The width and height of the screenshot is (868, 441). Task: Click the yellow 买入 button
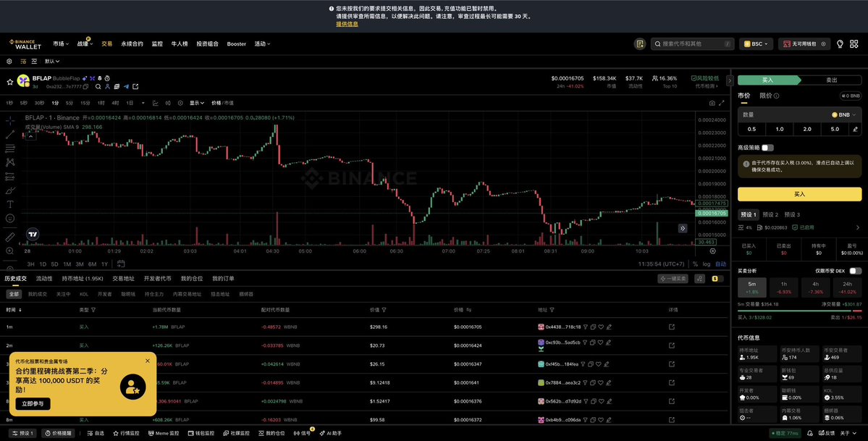point(799,195)
